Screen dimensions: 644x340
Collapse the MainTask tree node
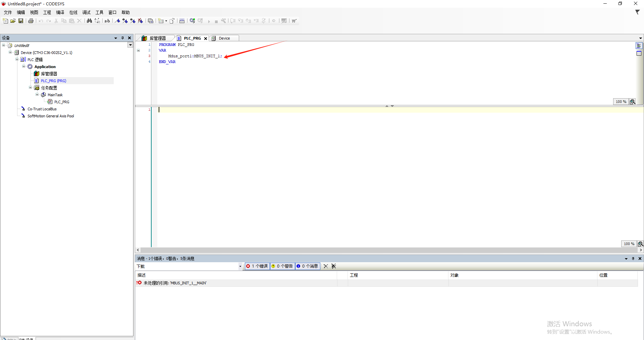point(37,95)
